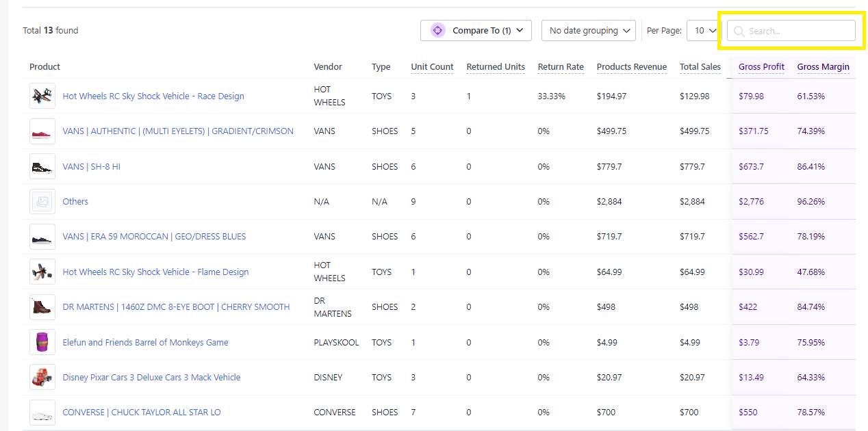Open CONVERSE CHUCK TAYLOR ALL STAR LO link
Viewport: 868px width, 431px height.
point(142,413)
